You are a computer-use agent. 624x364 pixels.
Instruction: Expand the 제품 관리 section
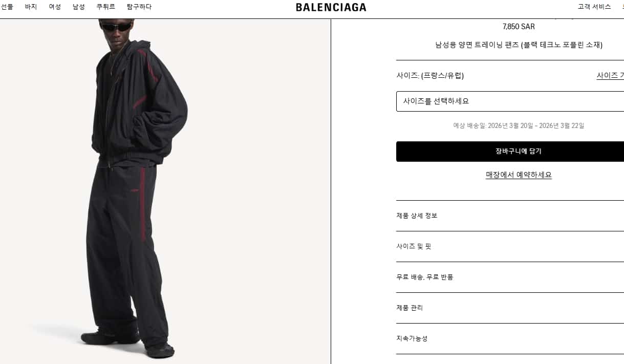point(510,308)
